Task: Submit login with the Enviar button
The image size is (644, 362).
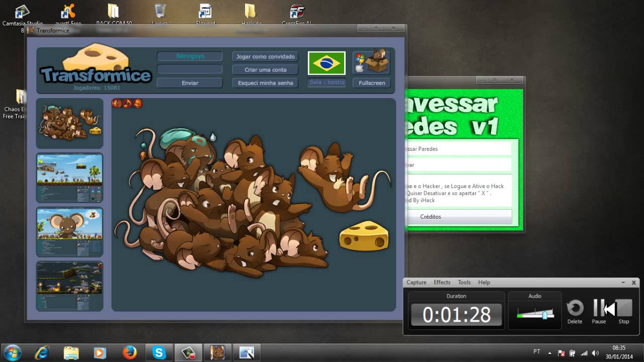Action: pos(190,83)
